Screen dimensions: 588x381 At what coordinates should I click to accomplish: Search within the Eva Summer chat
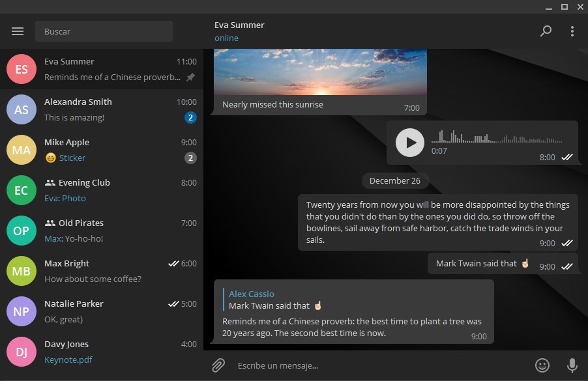pyautogui.click(x=546, y=31)
